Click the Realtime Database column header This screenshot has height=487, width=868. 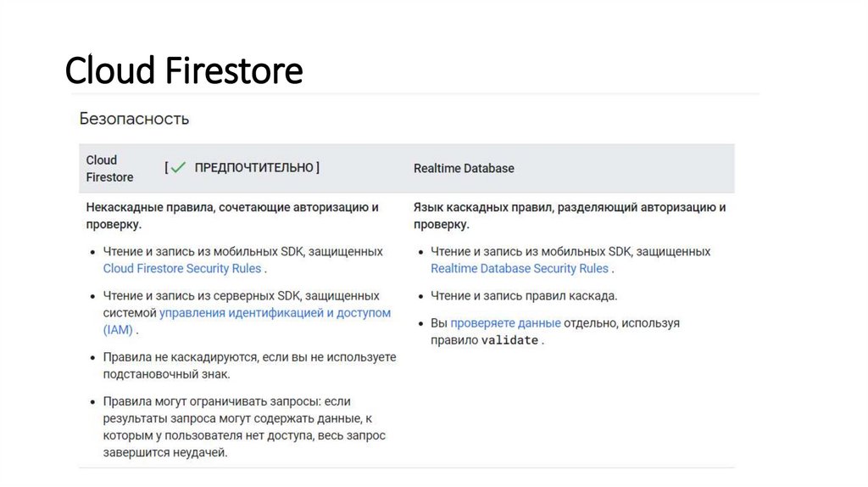tap(464, 168)
